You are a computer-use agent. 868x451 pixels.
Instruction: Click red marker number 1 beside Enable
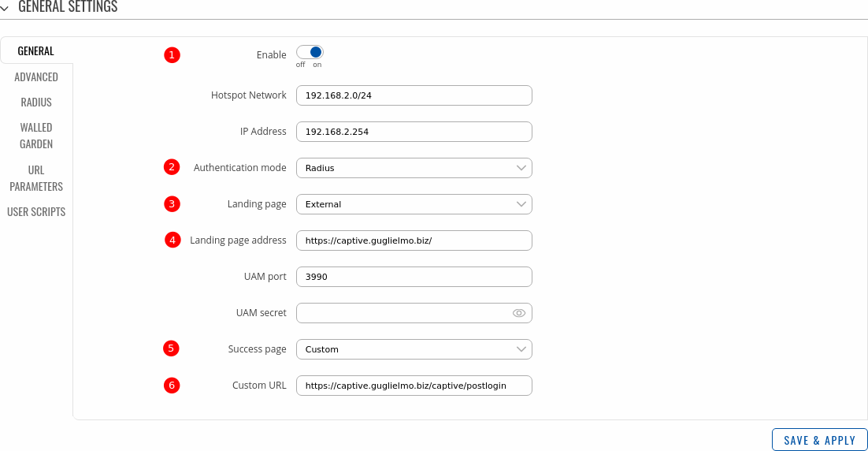pyautogui.click(x=172, y=55)
